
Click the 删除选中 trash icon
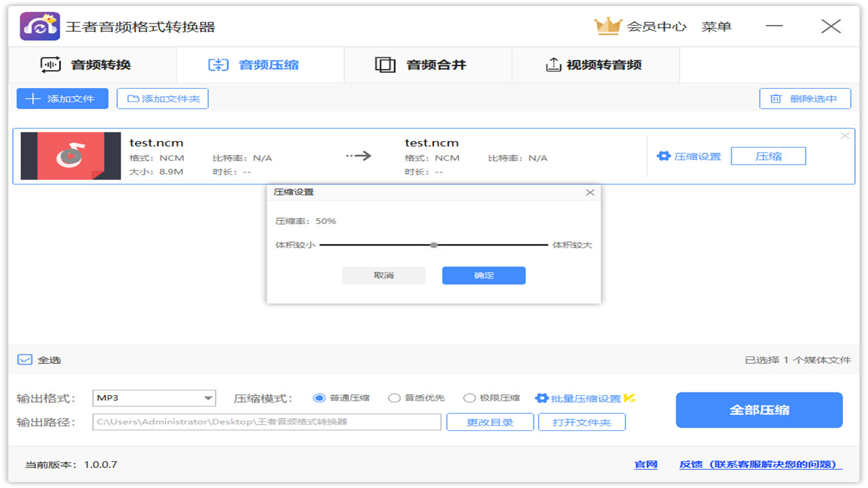coord(775,98)
